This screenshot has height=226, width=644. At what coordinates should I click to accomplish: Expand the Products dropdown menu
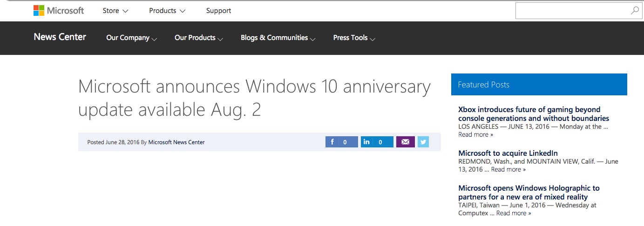click(x=167, y=11)
